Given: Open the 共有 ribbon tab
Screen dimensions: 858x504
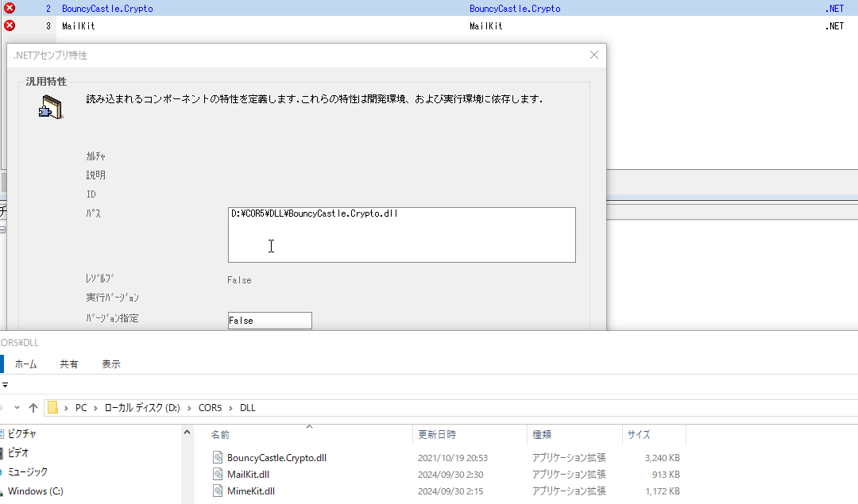Looking at the screenshot, I should (69, 364).
